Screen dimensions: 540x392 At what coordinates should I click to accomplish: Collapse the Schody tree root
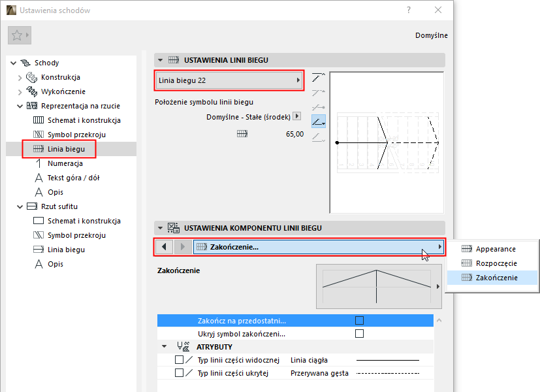point(14,63)
